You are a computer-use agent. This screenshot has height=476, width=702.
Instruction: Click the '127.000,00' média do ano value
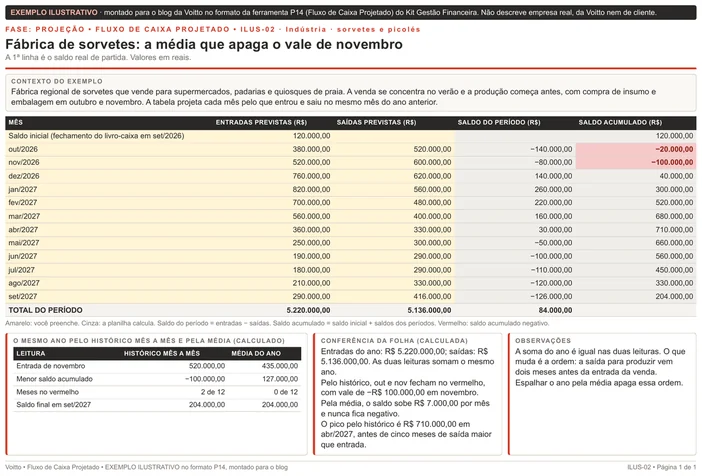point(280,379)
